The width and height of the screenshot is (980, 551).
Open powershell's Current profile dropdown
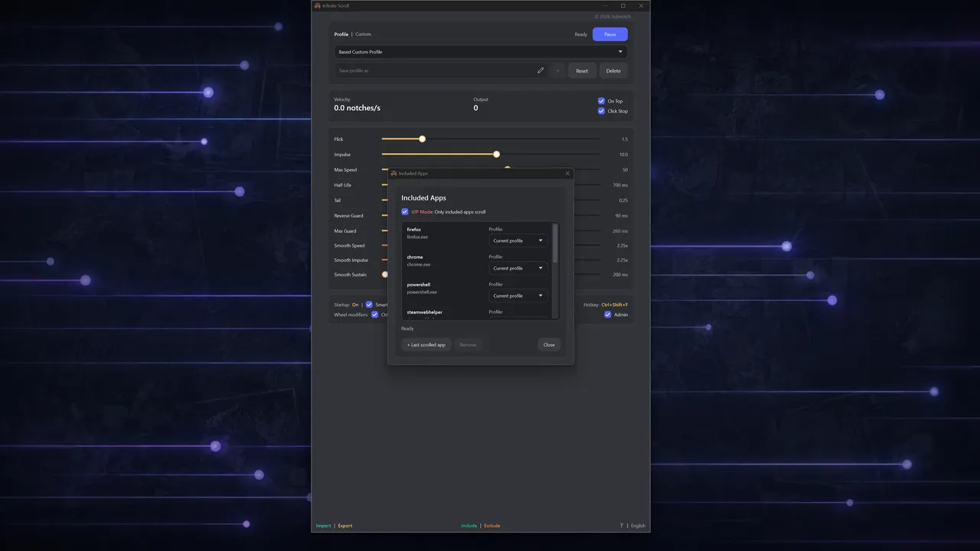click(x=518, y=295)
